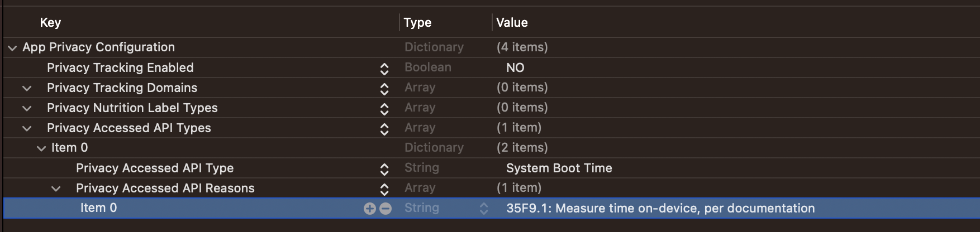Open key stepper for Privacy Tracking Domains

[x=384, y=89]
